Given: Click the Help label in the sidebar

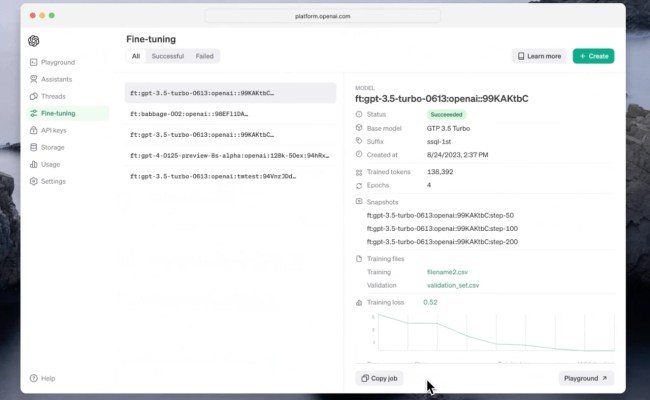Looking at the screenshot, I should pyautogui.click(x=48, y=378).
